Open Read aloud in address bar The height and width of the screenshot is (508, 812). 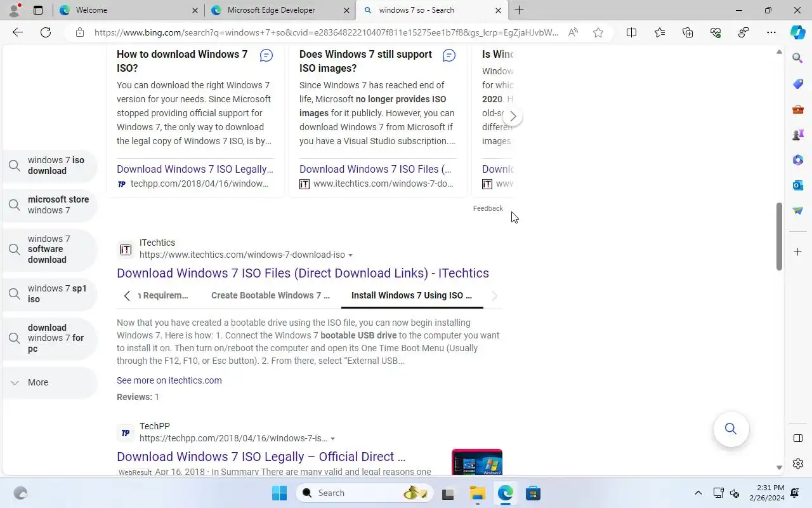coord(573,32)
